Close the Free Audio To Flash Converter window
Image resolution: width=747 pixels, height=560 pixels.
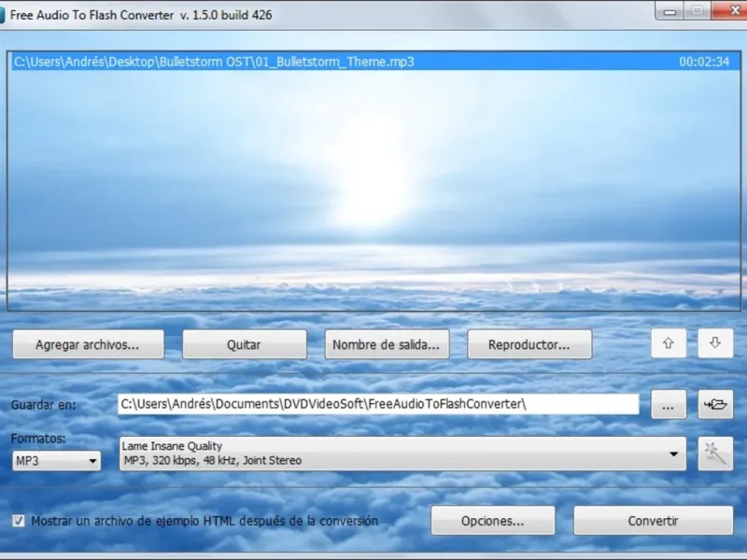tap(731, 10)
